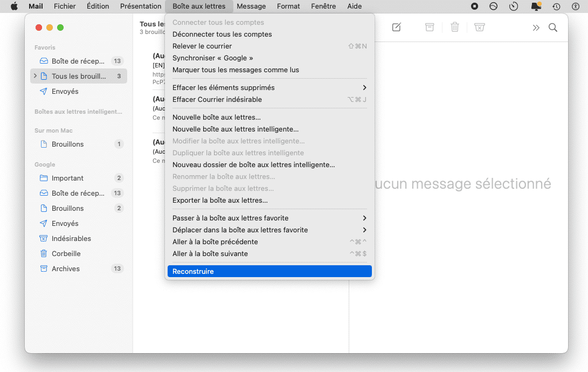Open the Présentation menu in menu bar
The height and width of the screenshot is (372, 588).
coord(141,6)
